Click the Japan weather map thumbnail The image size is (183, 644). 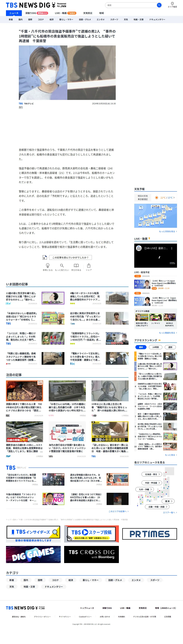[x=155, y=216]
